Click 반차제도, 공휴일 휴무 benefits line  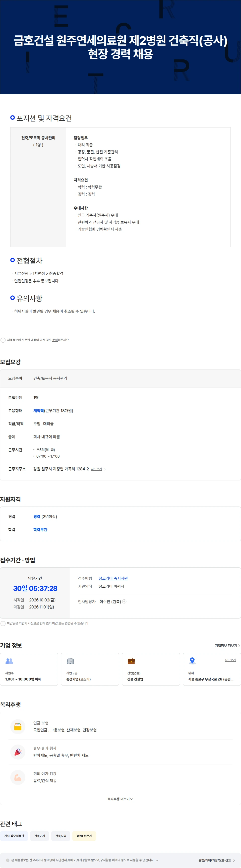point(61,755)
